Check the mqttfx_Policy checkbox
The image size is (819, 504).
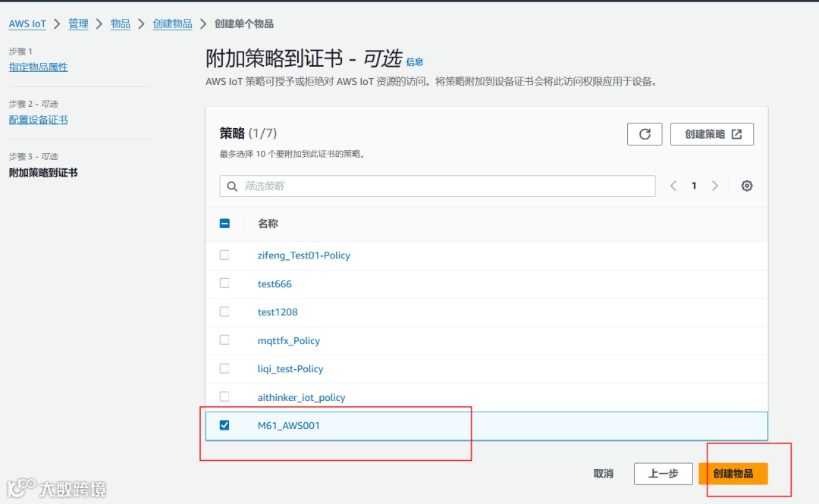[x=224, y=340]
